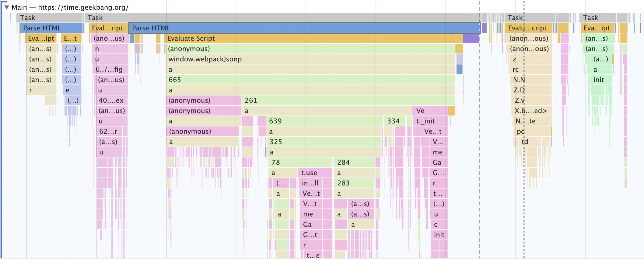Select the 639 flame chart entry

click(x=324, y=121)
